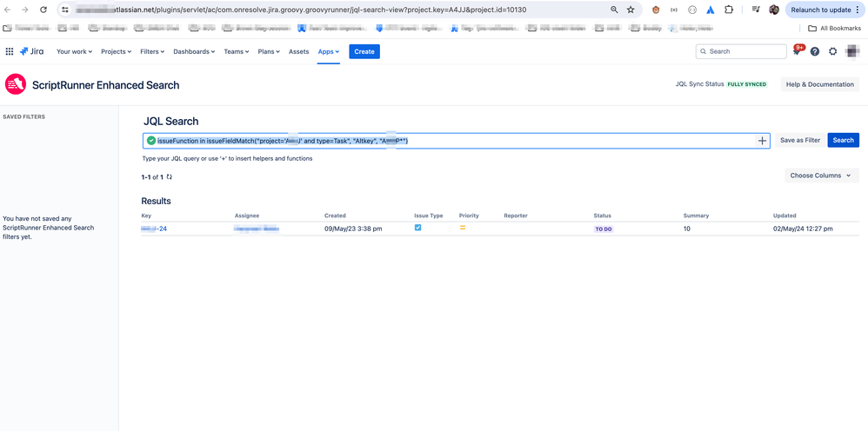Click the Key column header
Image resolution: width=868 pixels, height=431 pixels.
[x=146, y=215]
